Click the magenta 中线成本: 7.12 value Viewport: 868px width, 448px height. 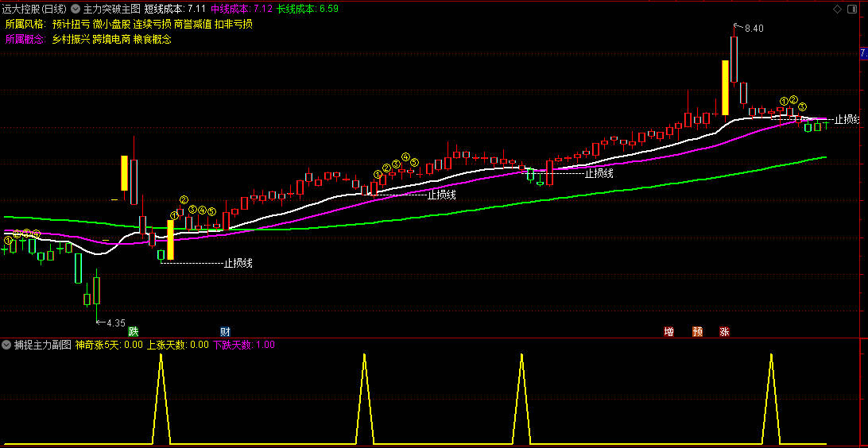242,9
